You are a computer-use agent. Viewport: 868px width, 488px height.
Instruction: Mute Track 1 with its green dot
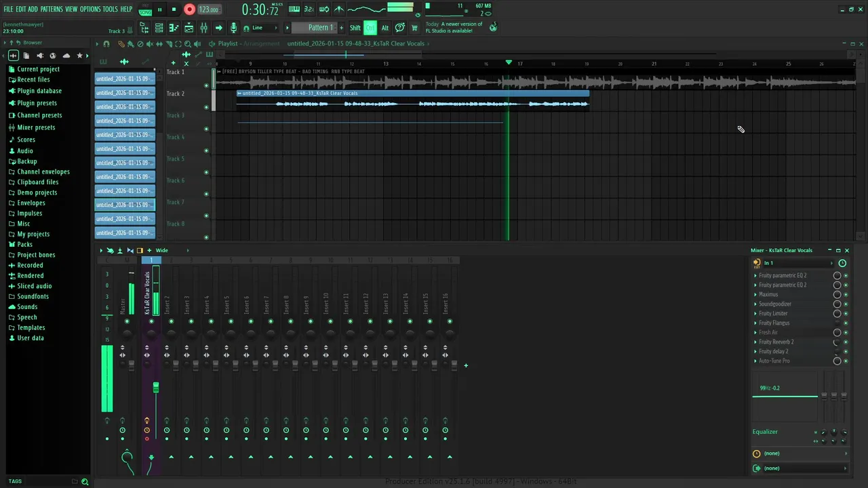click(206, 85)
